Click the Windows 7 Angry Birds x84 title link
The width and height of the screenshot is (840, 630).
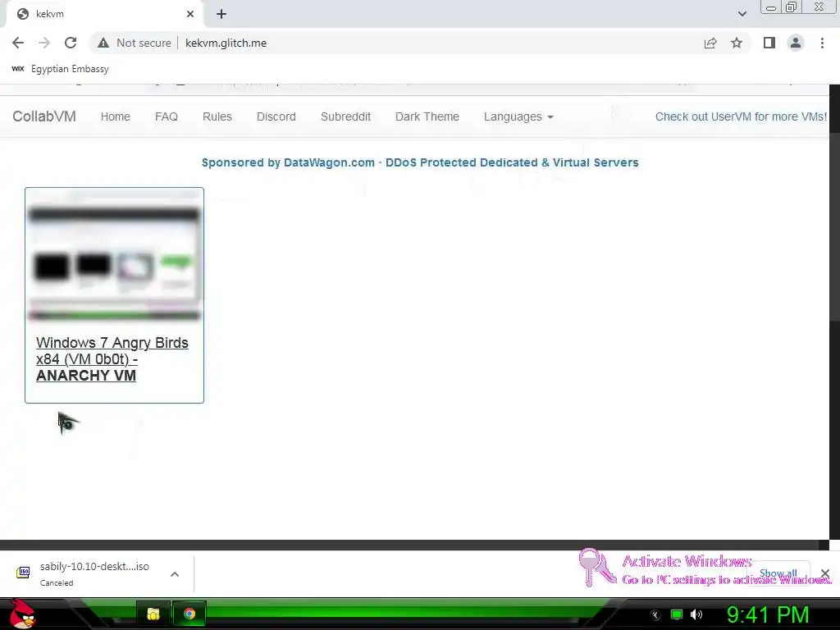point(112,359)
